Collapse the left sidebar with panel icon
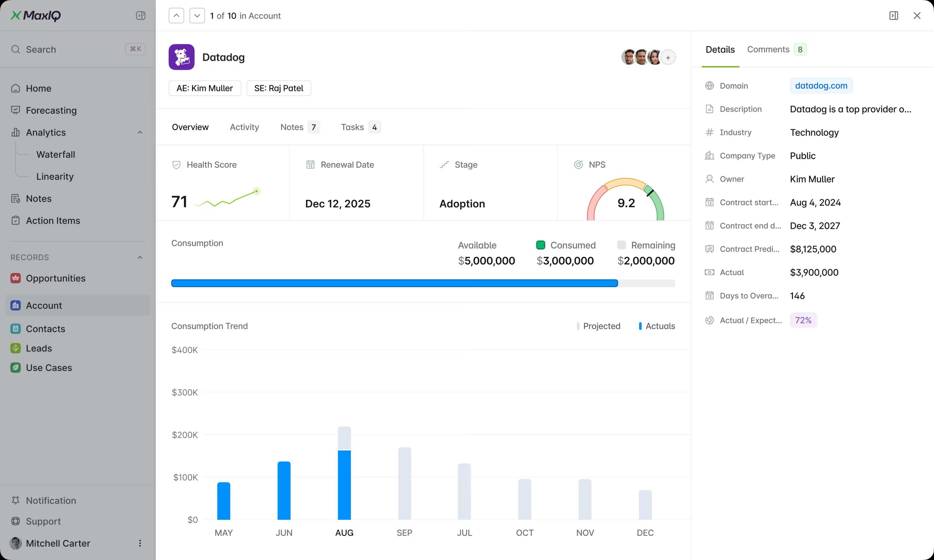 [x=140, y=15]
